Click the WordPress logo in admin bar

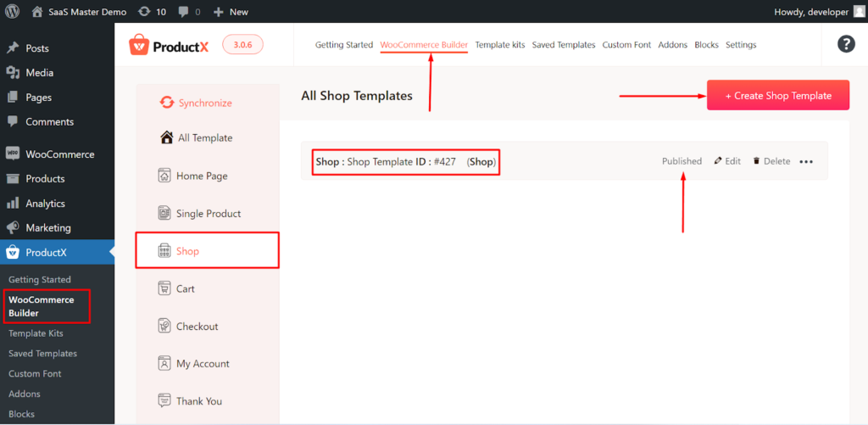pos(12,12)
